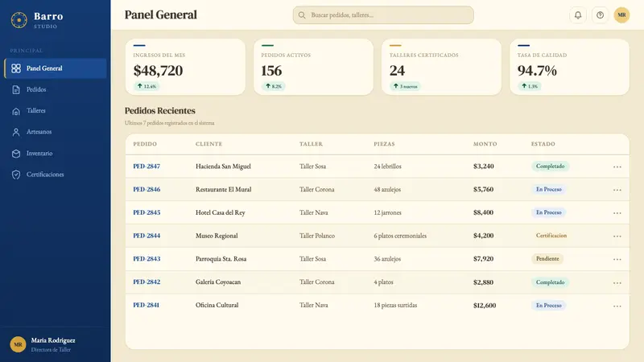Open more options for PED-2843 row

(617, 259)
